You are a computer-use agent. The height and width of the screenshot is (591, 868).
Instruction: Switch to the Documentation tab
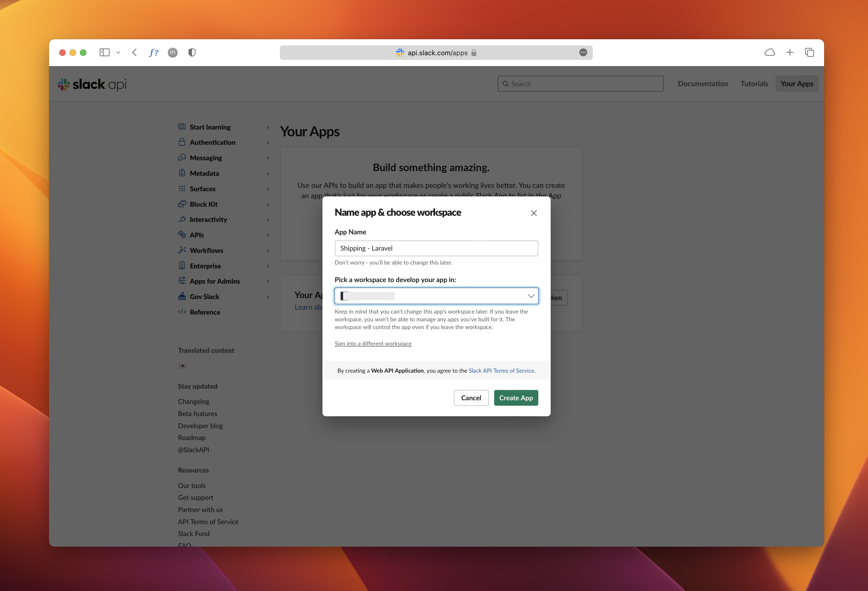point(703,84)
